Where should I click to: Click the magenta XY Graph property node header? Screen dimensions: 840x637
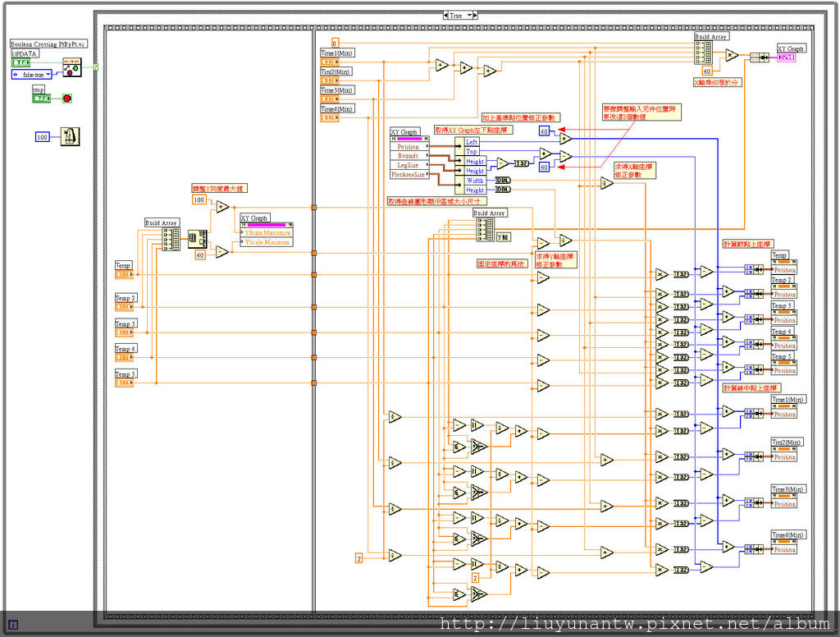266,224
